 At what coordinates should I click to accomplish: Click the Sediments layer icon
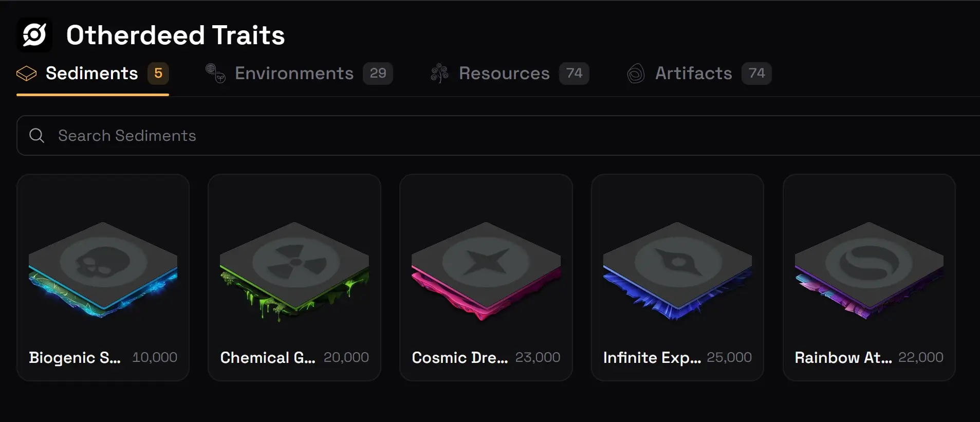[x=26, y=74]
